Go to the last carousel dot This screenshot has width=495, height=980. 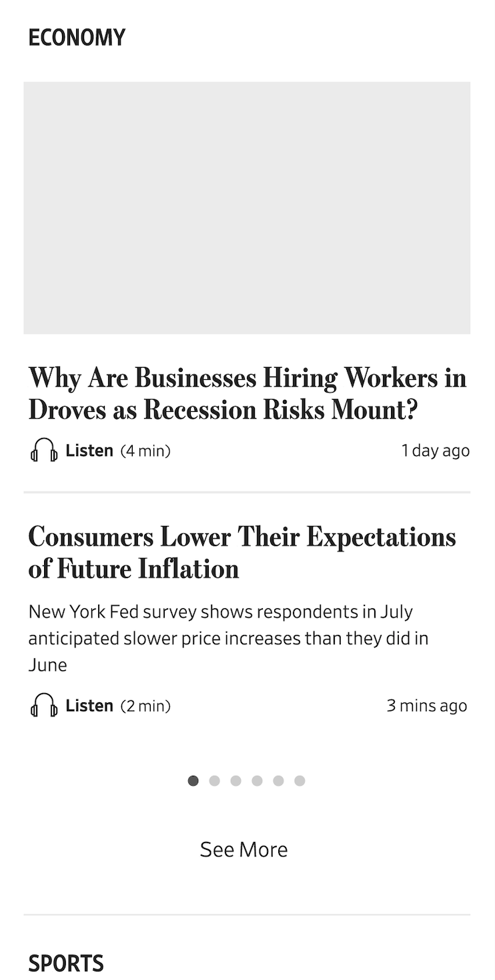(x=300, y=780)
